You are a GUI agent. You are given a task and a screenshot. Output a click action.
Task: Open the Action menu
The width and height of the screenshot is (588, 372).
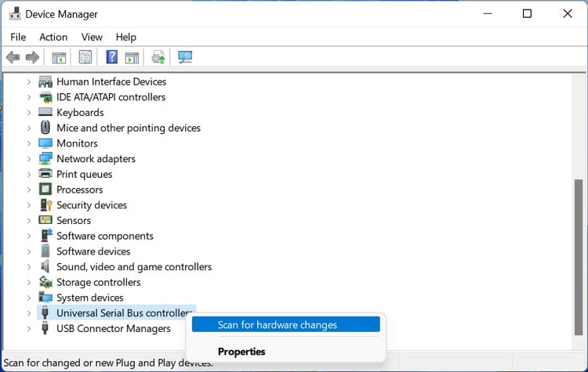point(53,37)
